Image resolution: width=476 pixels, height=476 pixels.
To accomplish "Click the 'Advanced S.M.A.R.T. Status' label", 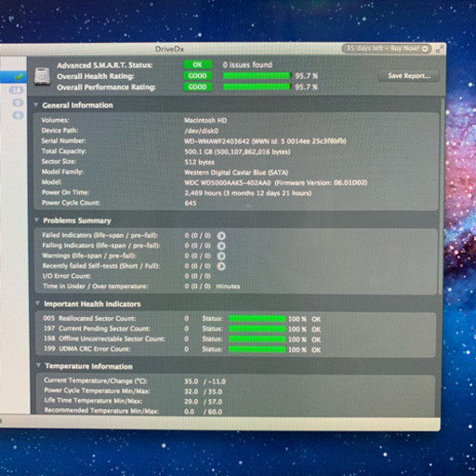I will (x=105, y=65).
